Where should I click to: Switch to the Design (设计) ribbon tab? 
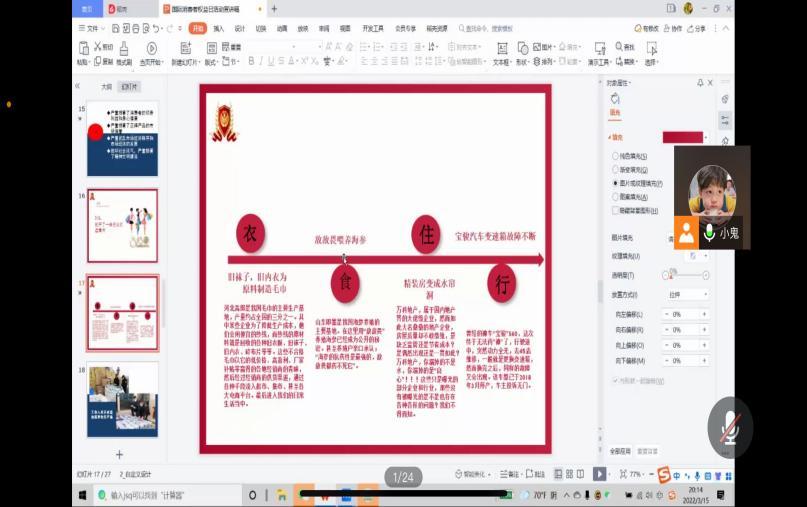point(240,28)
